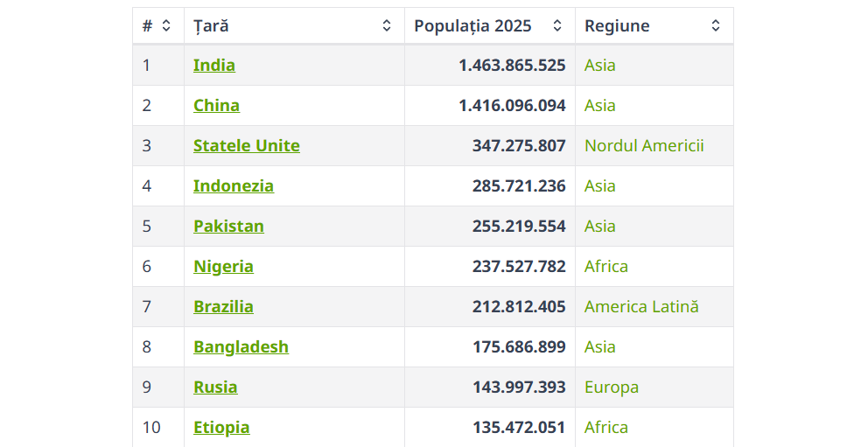Open the China country link

tap(216, 106)
